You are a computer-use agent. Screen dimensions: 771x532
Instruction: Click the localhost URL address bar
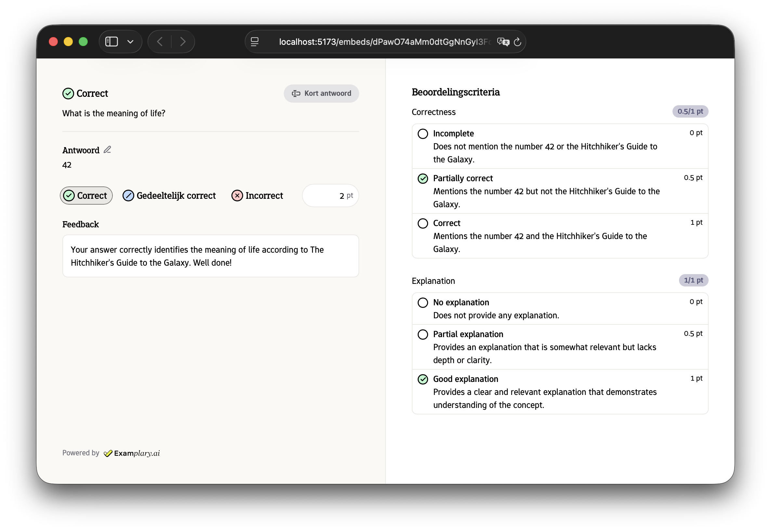384,42
